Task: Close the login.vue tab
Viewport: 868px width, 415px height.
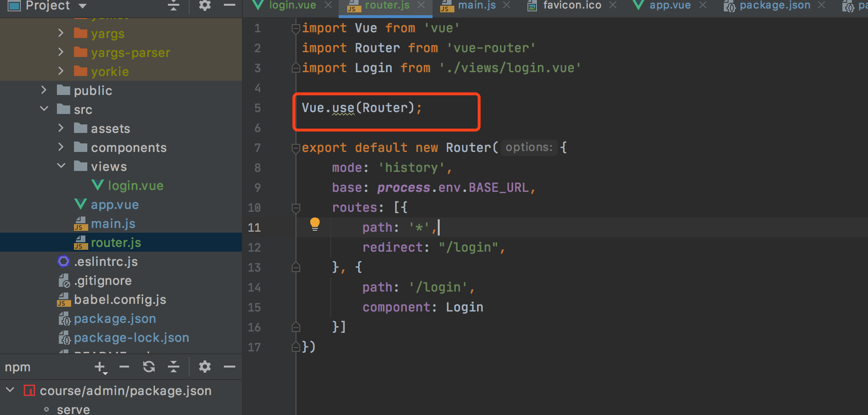Action: click(328, 5)
